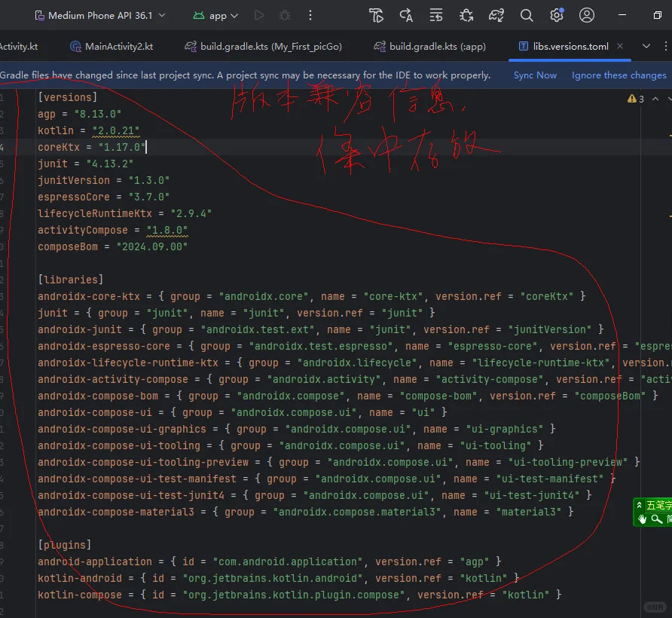Click the androidx-compose-bom library entry
This screenshot has height=618, width=672.
coord(348,396)
